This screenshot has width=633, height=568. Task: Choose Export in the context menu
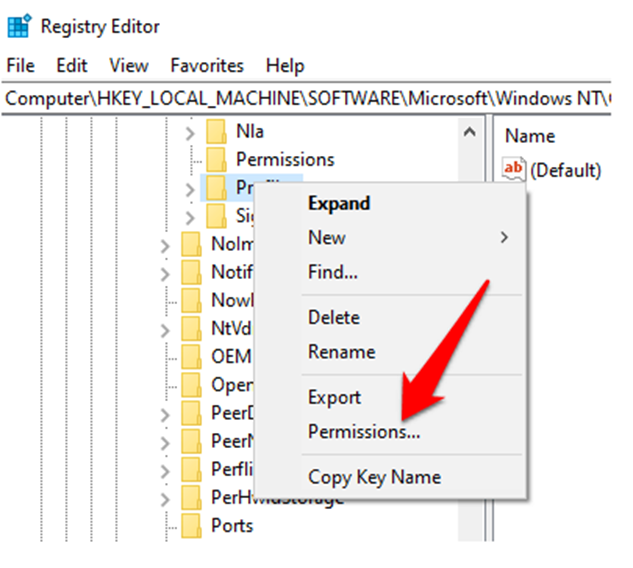tap(390, 397)
